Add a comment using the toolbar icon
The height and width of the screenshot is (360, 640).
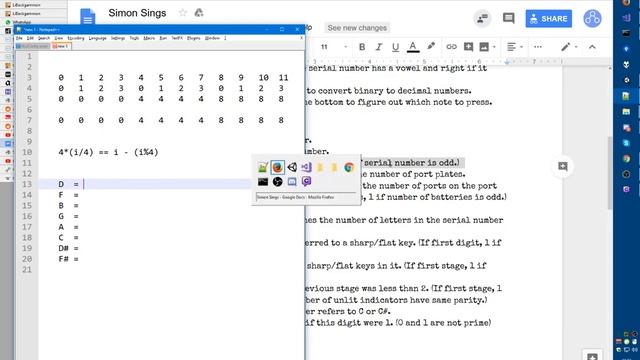(468, 47)
